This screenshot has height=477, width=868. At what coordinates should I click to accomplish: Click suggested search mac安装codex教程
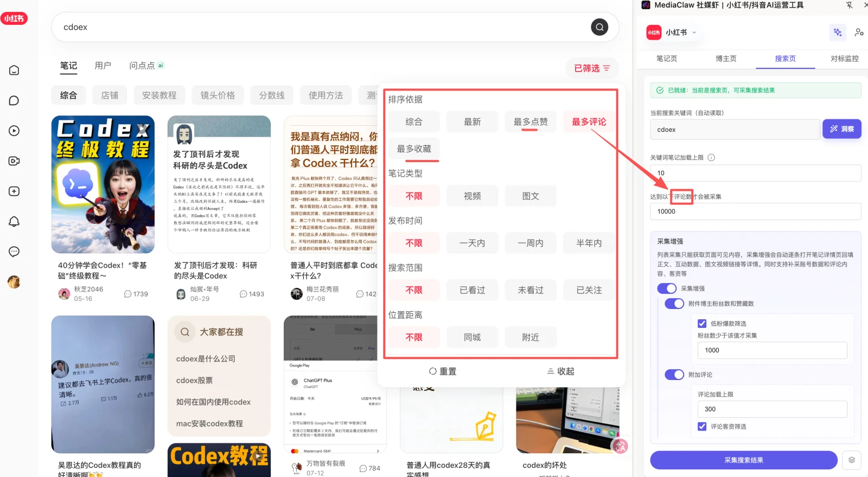209,424
